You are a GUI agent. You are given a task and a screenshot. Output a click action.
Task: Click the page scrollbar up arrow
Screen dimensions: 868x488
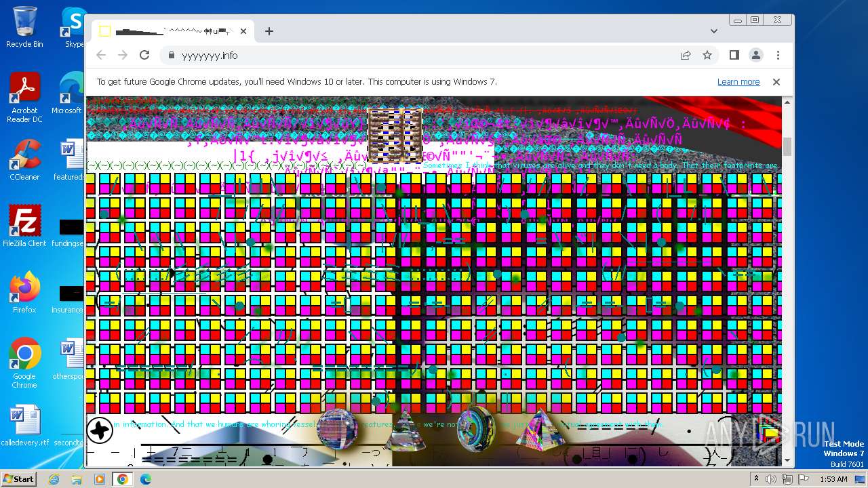click(787, 102)
